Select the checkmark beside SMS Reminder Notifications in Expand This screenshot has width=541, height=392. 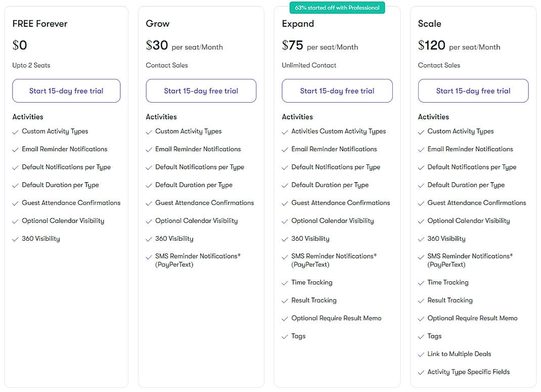(x=285, y=256)
